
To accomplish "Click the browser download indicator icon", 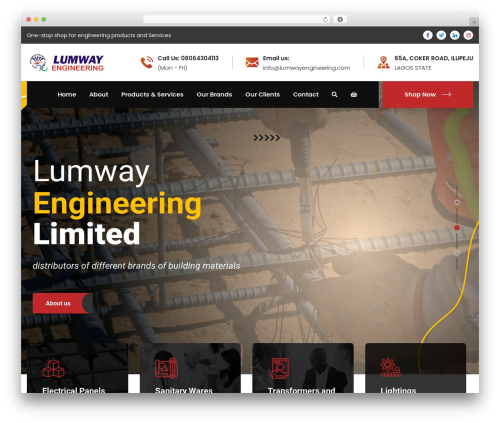I will point(340,19).
